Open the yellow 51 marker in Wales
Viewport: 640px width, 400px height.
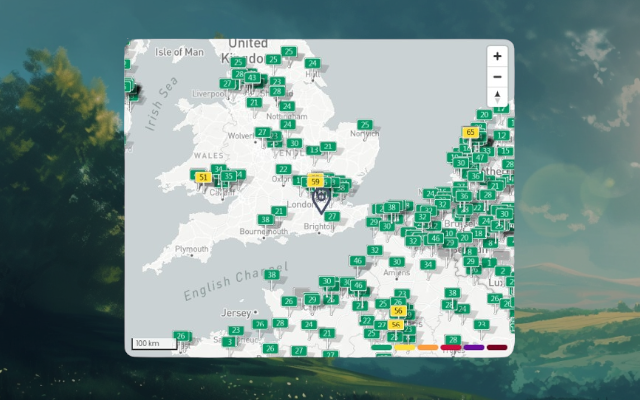203,177
